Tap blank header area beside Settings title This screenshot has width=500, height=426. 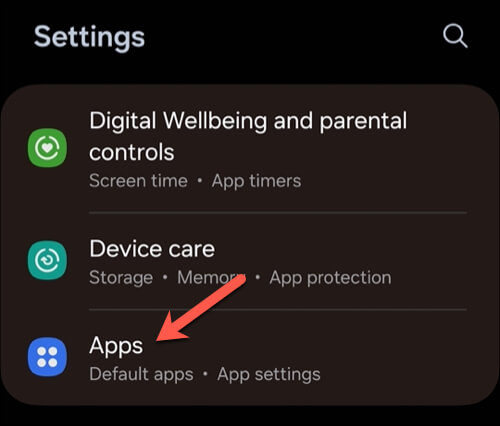coord(293,37)
